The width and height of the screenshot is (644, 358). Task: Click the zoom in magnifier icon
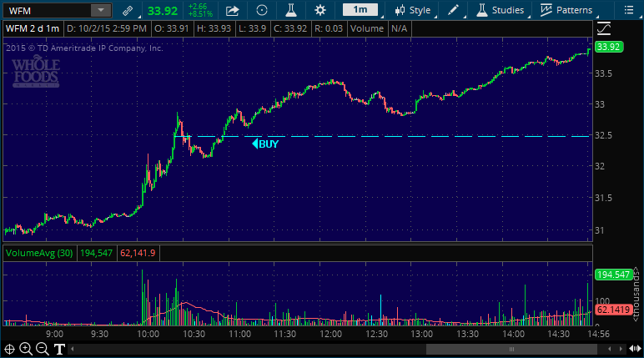(26, 349)
